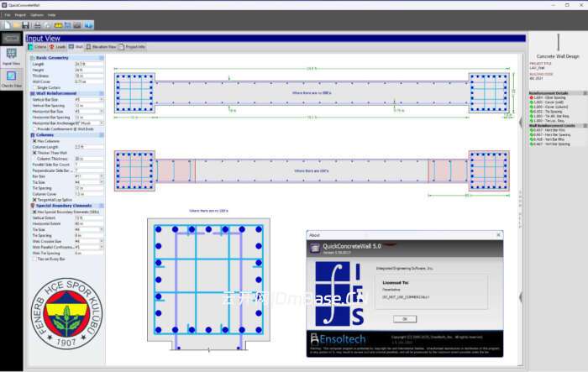Screen dimensions: 588x372
Task: Switch to the Criteria tab
Action: (38, 47)
